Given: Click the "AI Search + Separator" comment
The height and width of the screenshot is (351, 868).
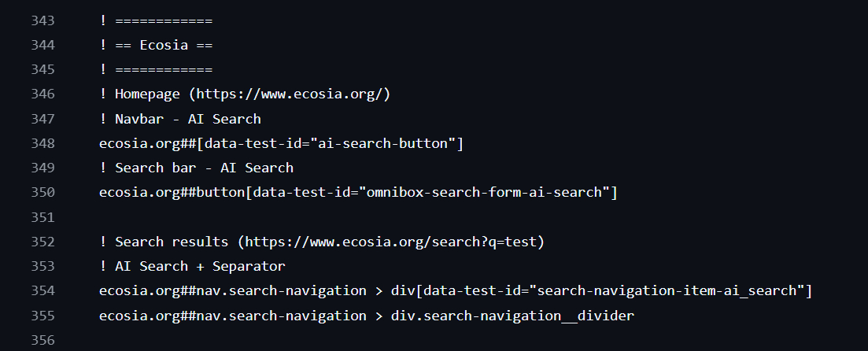Looking at the screenshot, I should 192,266.
